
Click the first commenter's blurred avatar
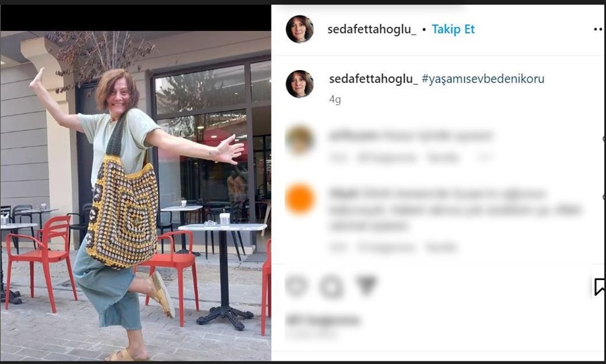tap(300, 140)
